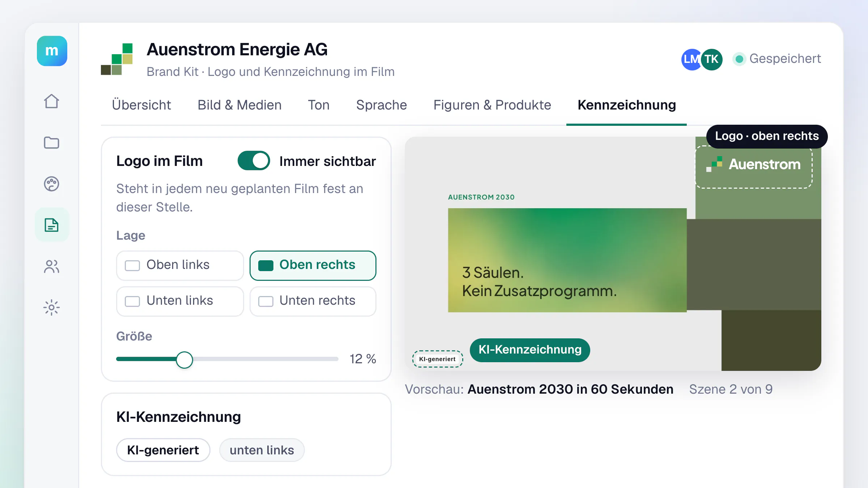
Task: Click the LM user avatar
Action: click(691, 59)
